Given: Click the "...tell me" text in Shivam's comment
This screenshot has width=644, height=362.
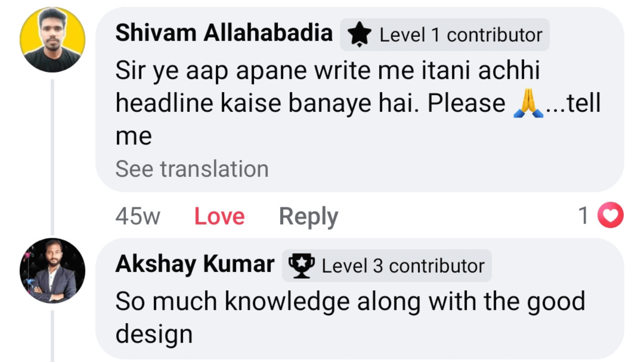Looking at the screenshot, I should (x=573, y=103).
